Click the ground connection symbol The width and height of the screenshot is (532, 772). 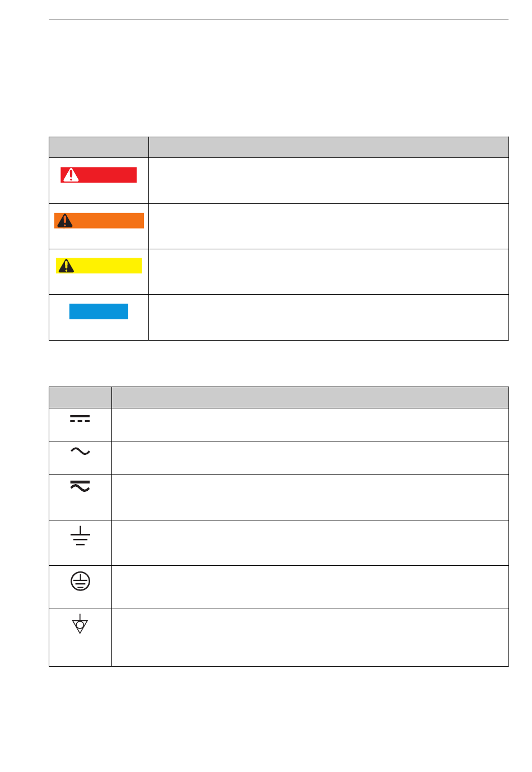80,536
